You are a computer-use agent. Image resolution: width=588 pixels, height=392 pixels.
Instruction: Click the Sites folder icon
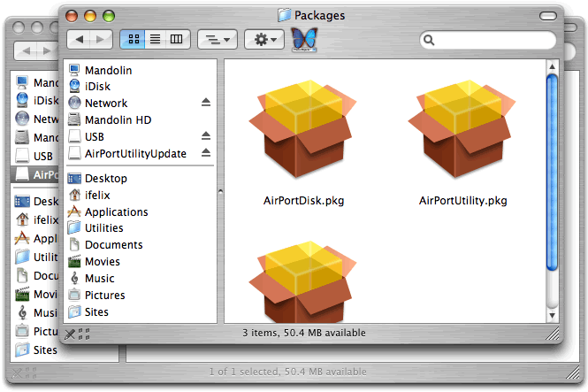(74, 311)
